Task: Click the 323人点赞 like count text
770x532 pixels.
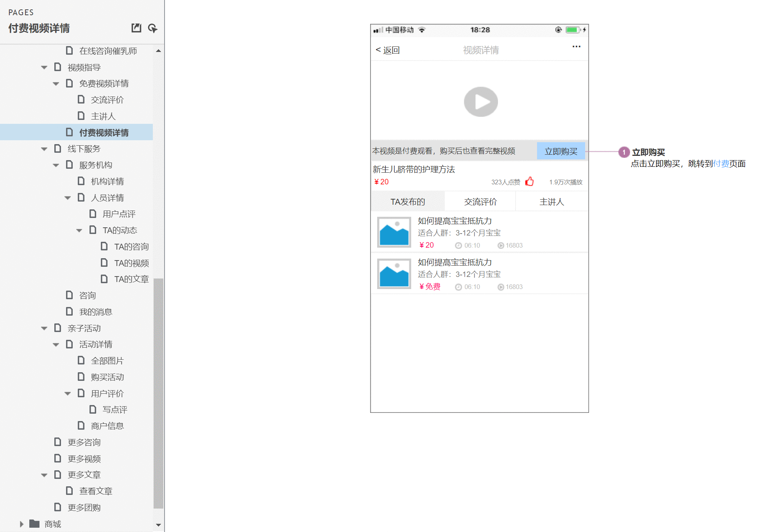Action: click(x=506, y=182)
